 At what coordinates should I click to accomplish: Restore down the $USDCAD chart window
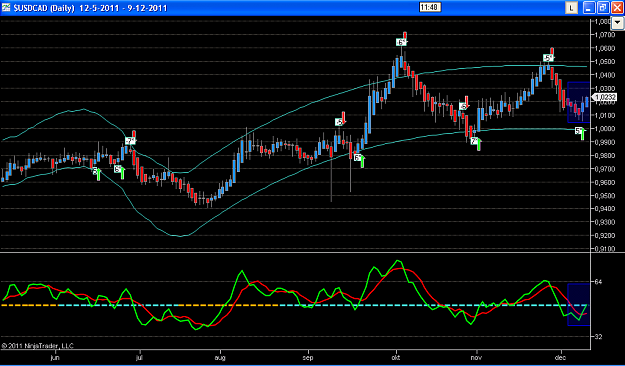coord(603,8)
